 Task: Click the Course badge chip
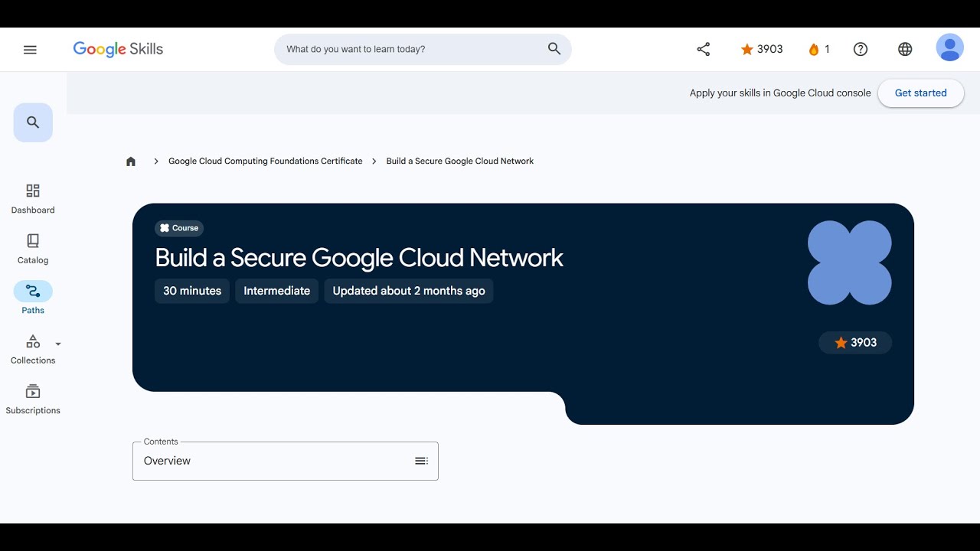(179, 228)
